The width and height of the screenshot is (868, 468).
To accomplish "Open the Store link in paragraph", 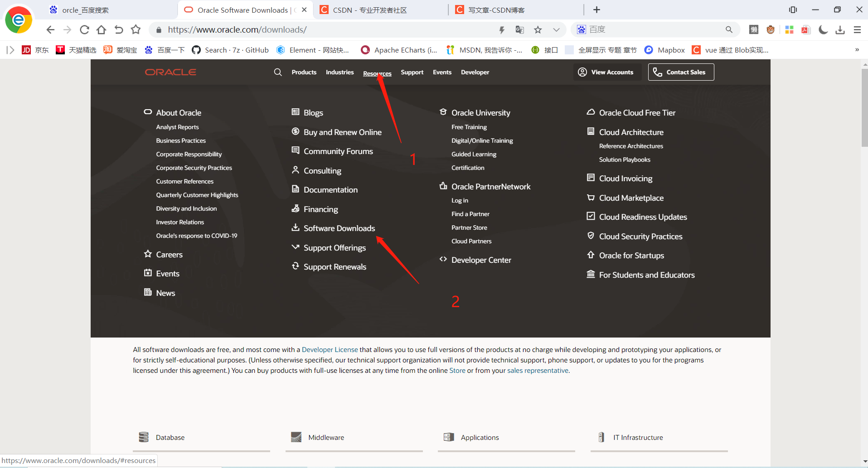I will pyautogui.click(x=457, y=371).
